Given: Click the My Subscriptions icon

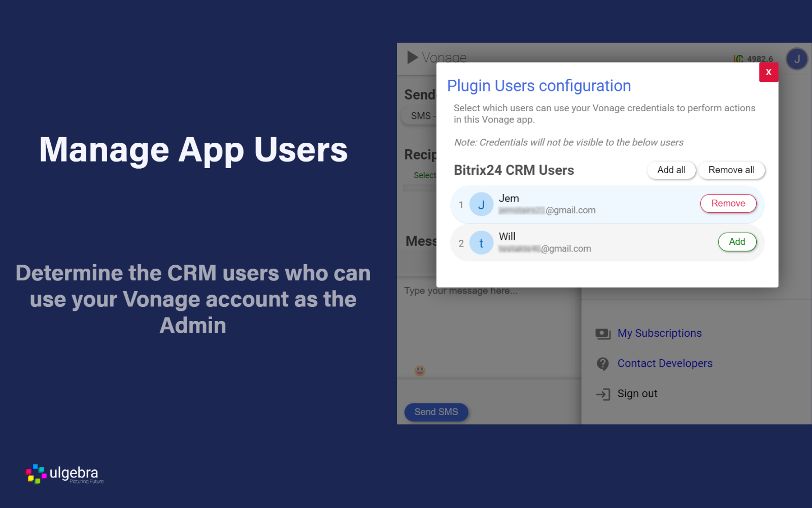Looking at the screenshot, I should point(602,334).
